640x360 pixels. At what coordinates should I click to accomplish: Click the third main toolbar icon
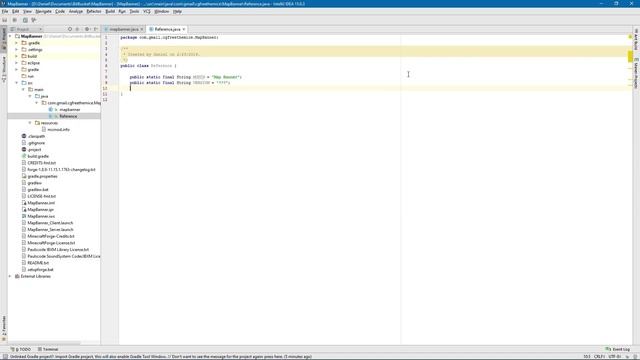coord(25,20)
